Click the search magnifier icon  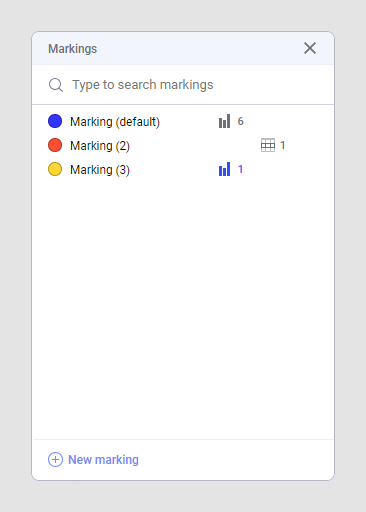(56, 85)
